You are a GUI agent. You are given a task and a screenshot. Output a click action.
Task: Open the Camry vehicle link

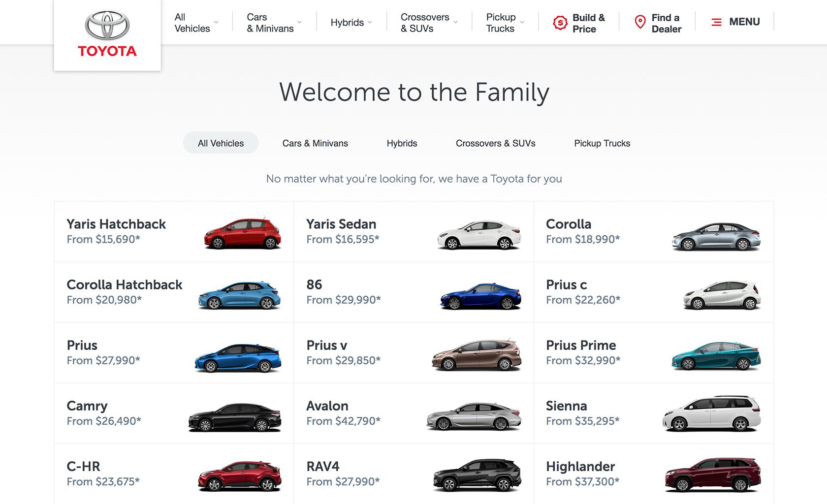pyautogui.click(x=87, y=406)
